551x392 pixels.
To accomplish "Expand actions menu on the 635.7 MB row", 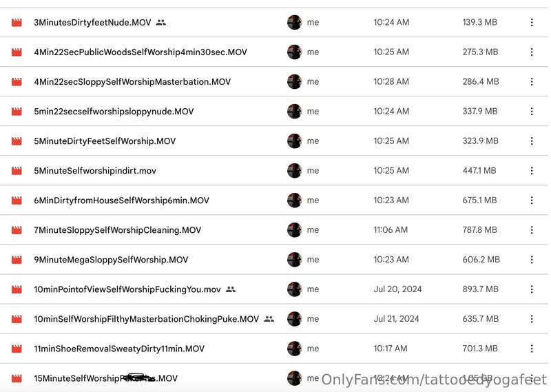I will [532, 319].
